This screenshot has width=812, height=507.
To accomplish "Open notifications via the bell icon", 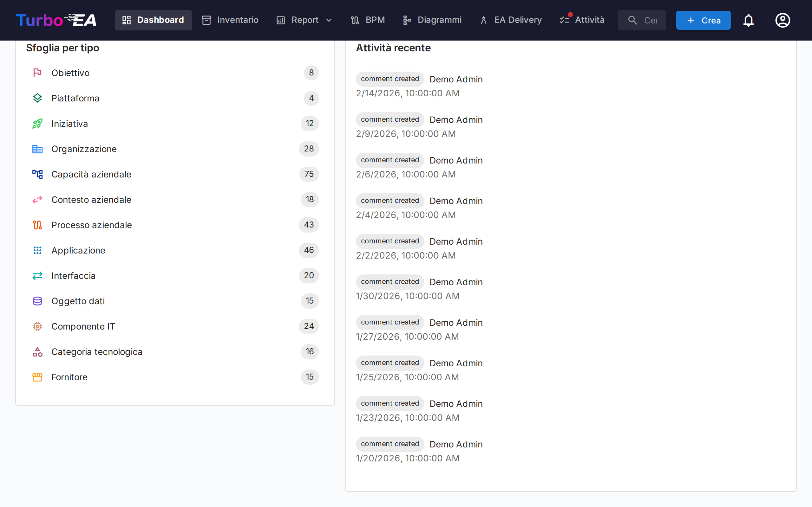I will point(749,20).
